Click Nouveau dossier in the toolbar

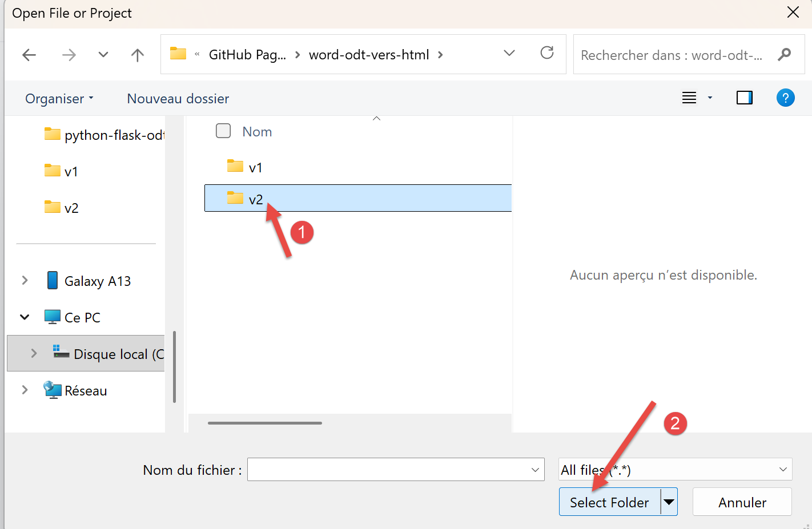(x=178, y=99)
